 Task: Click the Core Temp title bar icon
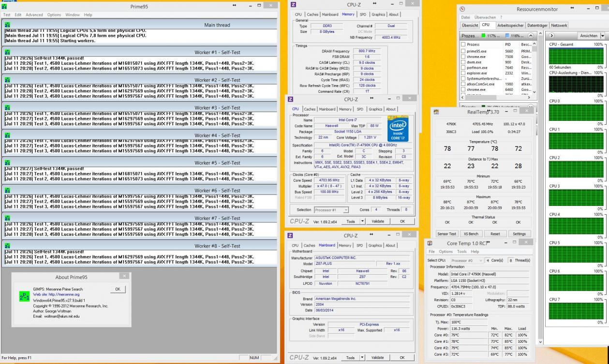point(430,243)
